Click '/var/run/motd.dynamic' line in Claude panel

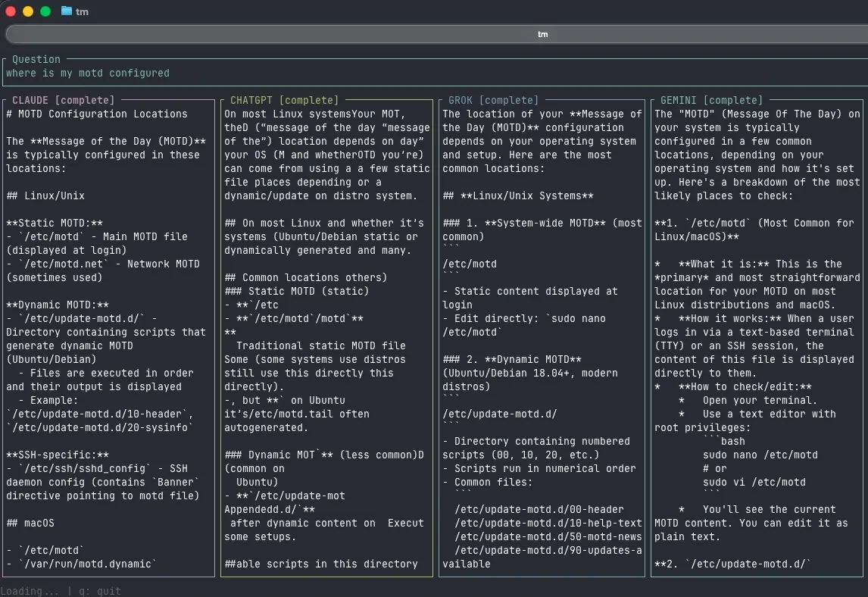tap(81, 564)
